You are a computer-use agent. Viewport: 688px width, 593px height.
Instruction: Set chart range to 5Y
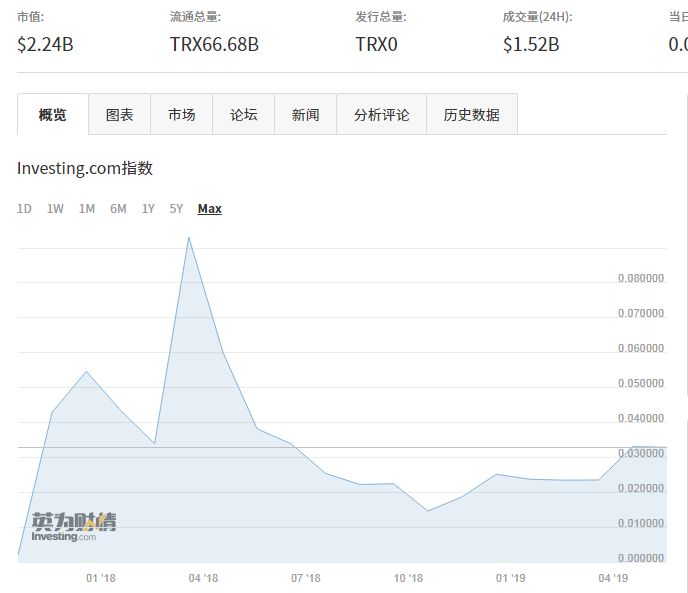point(176,208)
